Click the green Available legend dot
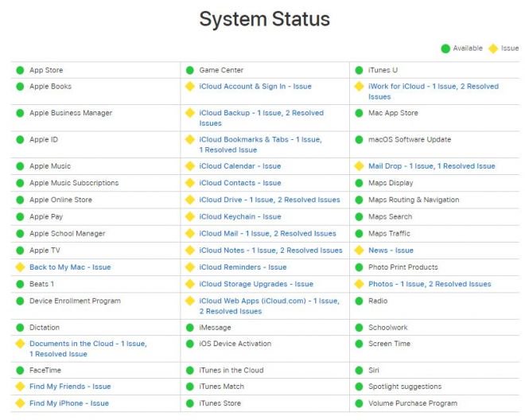The width and height of the screenshot is (525, 420). tap(445, 49)
